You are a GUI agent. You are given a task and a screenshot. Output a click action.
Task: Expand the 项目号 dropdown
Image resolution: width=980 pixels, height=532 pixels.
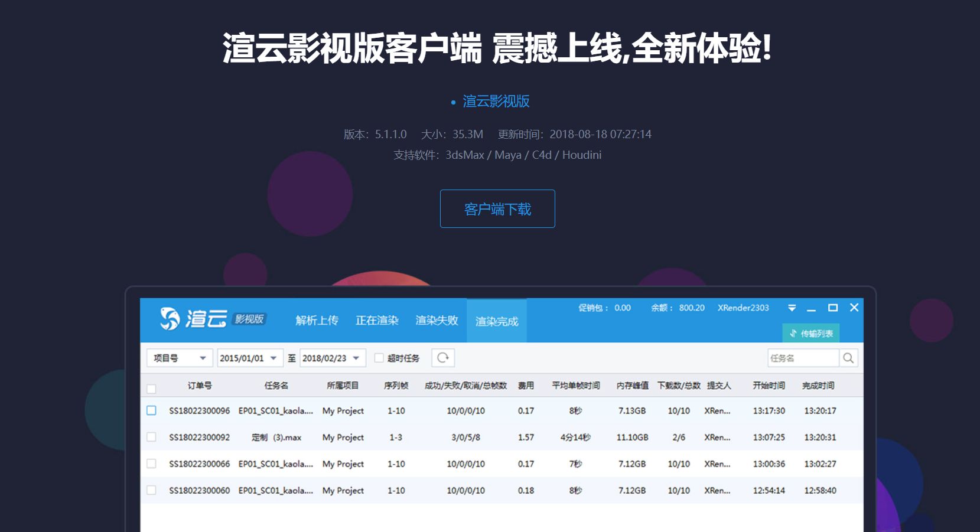(180, 358)
